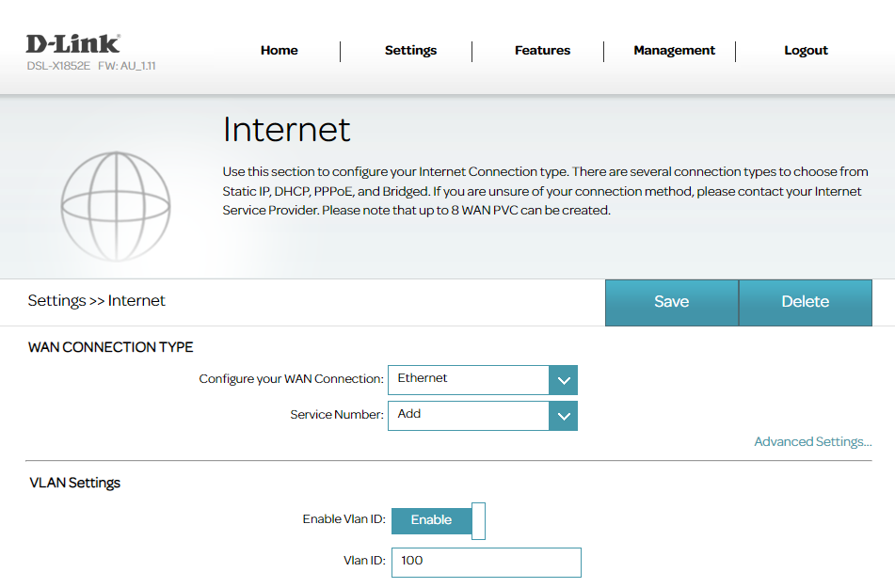Log out via the Logout menu item
Viewport: 895px width, 588px height.
(806, 50)
